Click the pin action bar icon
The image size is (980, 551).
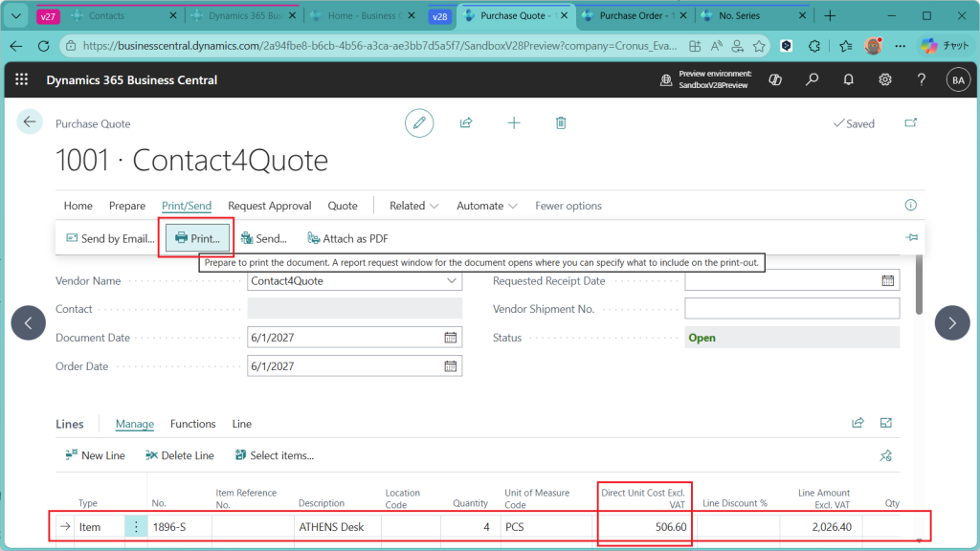pos(911,238)
